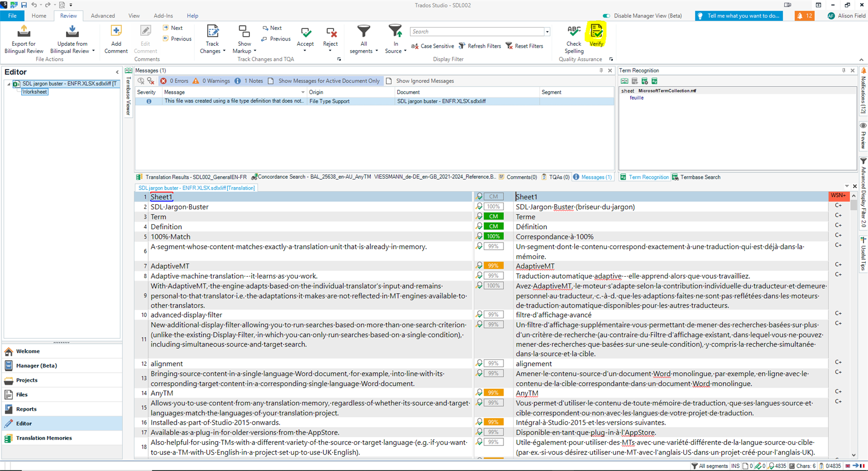Run Check Spelling from the ribbon

click(x=574, y=40)
